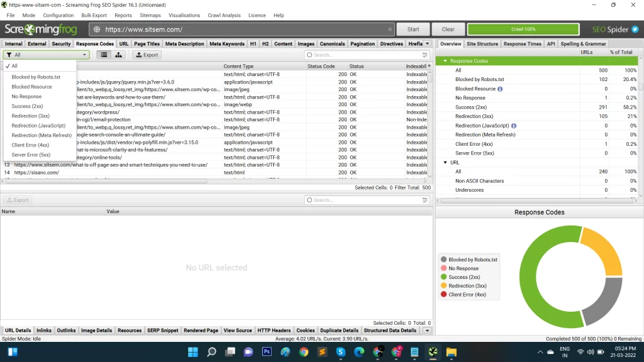The height and width of the screenshot is (362, 644).
Task: Choose Success (2xx) from the filter list
Action: [28, 106]
